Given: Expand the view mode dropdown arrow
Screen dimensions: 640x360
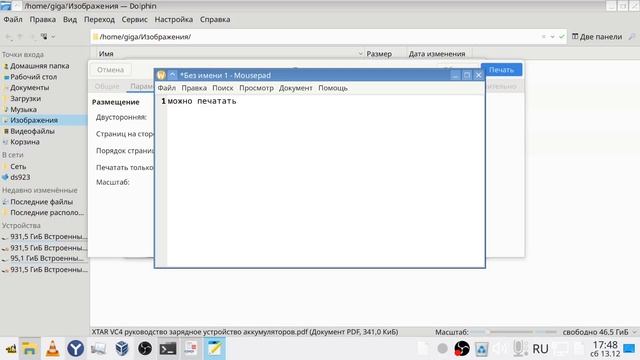Looking at the screenshot, I should pyautogui.click(x=53, y=37).
